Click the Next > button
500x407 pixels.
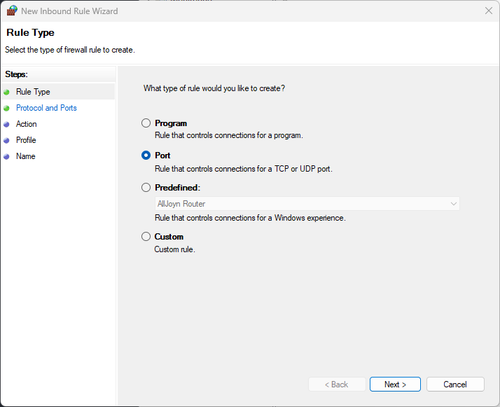[x=395, y=384]
